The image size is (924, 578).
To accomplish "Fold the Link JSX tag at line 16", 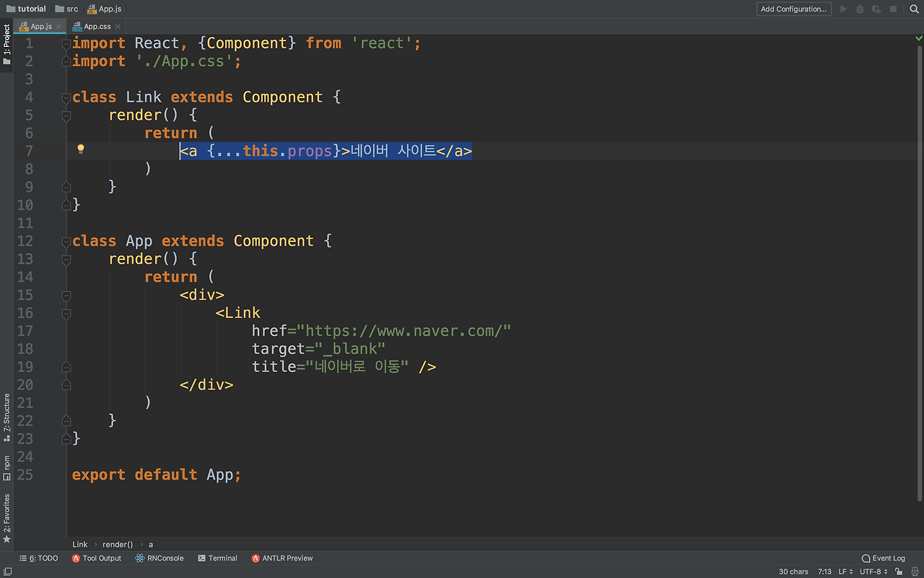I will point(66,314).
